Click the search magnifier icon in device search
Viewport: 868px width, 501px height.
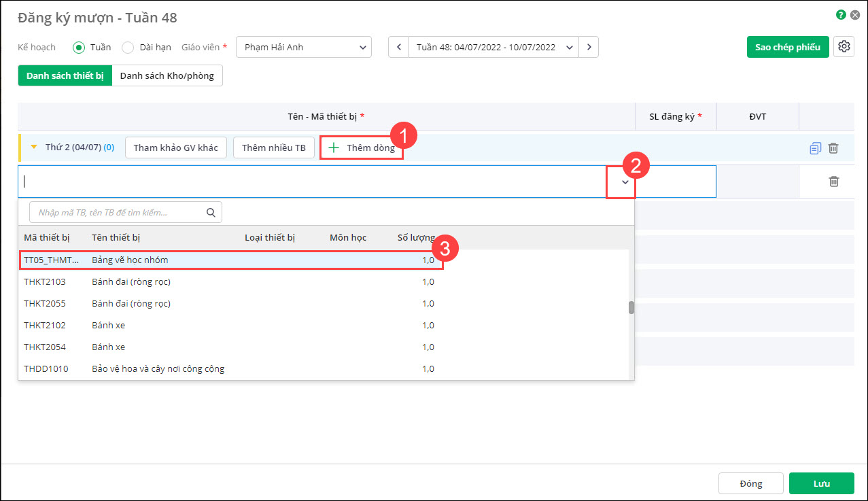[x=211, y=213]
